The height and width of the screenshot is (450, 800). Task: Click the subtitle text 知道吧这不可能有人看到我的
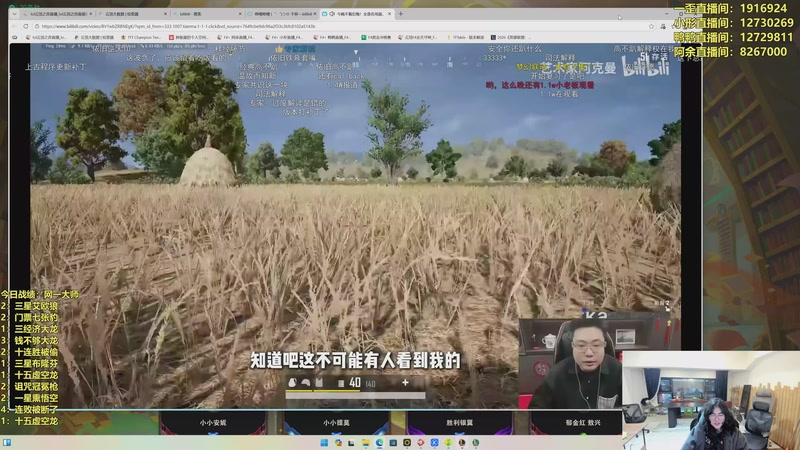pyautogui.click(x=355, y=360)
